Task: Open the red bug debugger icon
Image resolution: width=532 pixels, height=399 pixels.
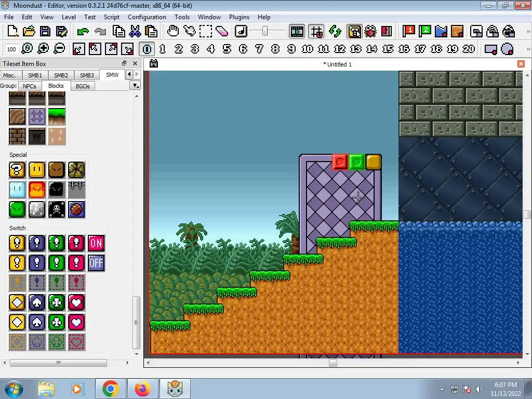Action: pos(370,31)
